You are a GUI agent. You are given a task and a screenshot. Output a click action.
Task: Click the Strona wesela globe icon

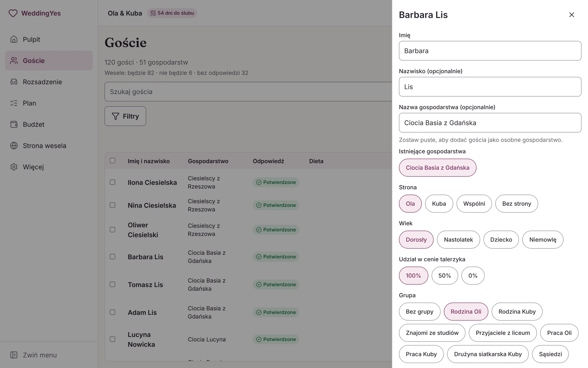[14, 146]
